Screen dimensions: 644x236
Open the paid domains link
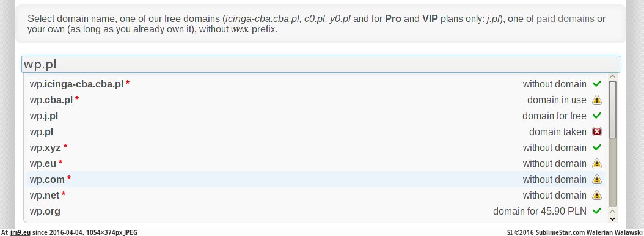[565, 19]
